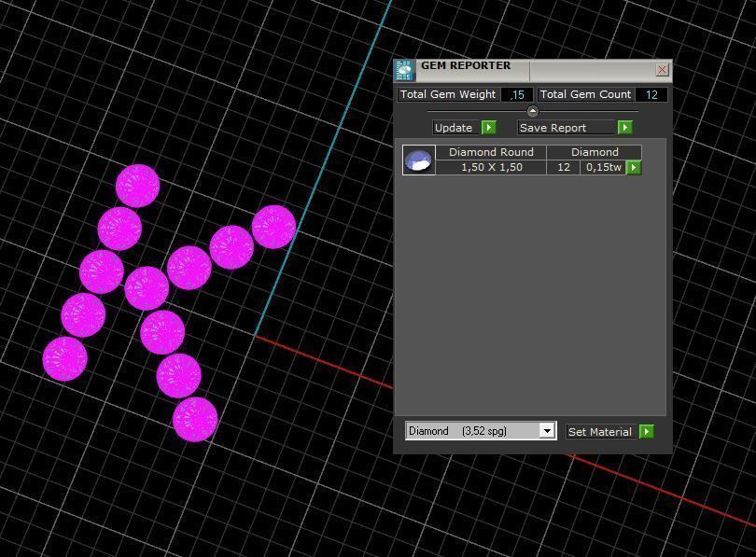
Task: Click the Save Report label
Action: pyautogui.click(x=567, y=128)
